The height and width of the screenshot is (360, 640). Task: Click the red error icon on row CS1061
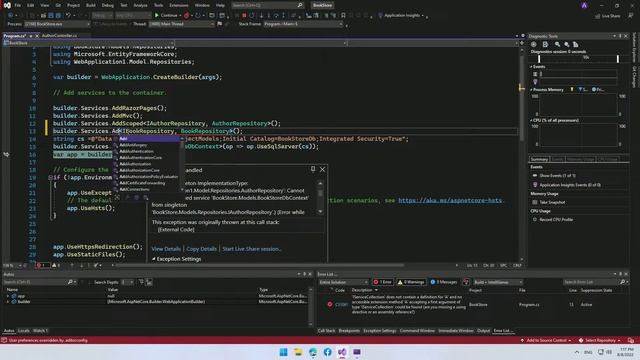330,304
